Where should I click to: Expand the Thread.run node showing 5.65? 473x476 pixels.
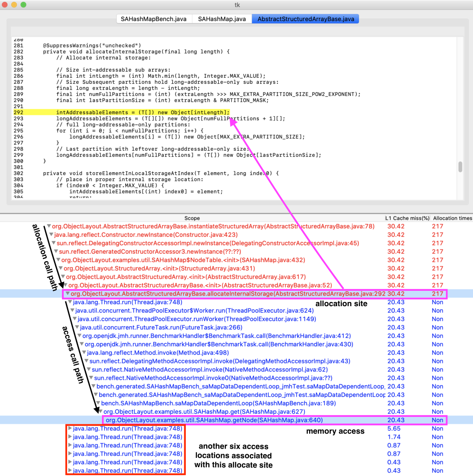(x=70, y=429)
